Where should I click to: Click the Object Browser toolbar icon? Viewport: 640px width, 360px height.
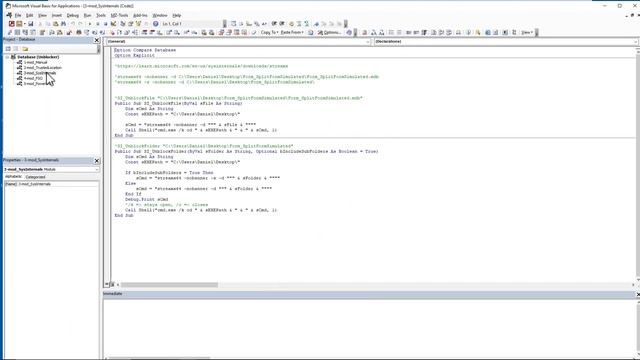[138, 24]
